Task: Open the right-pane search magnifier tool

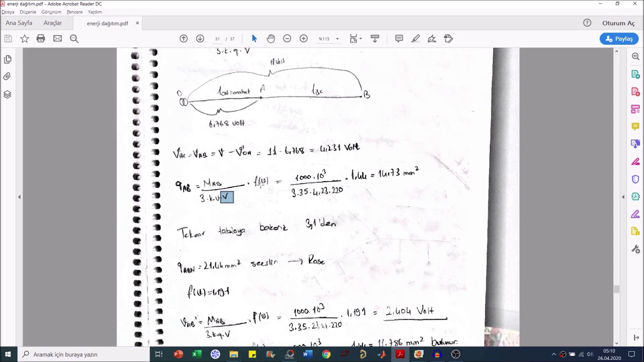Action: 635,57
